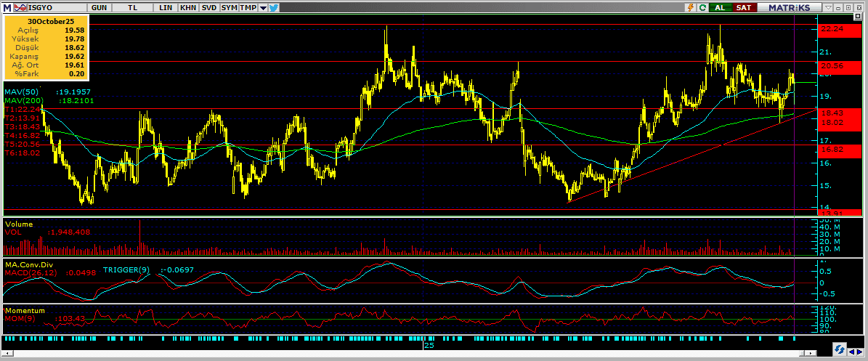Expand the dropdown arrow next to TMP

coord(262,7)
